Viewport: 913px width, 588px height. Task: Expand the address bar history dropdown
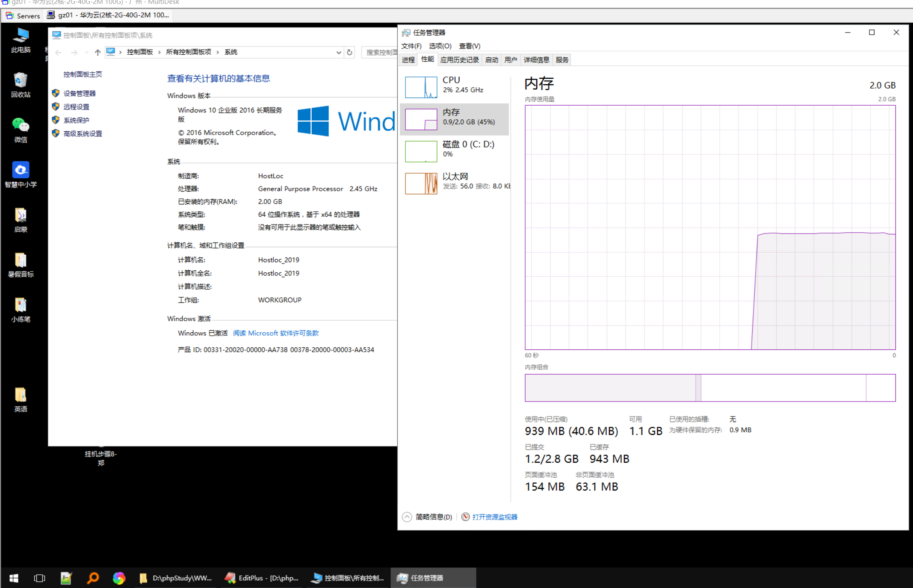338,52
